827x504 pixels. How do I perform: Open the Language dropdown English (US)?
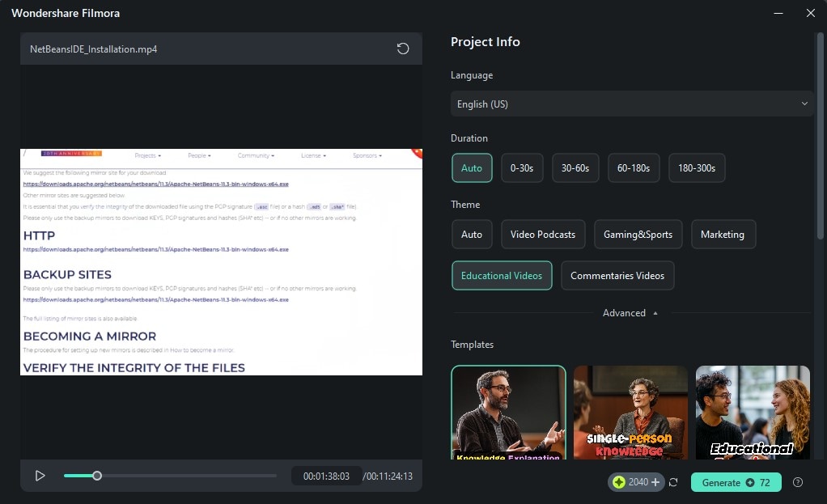point(632,104)
